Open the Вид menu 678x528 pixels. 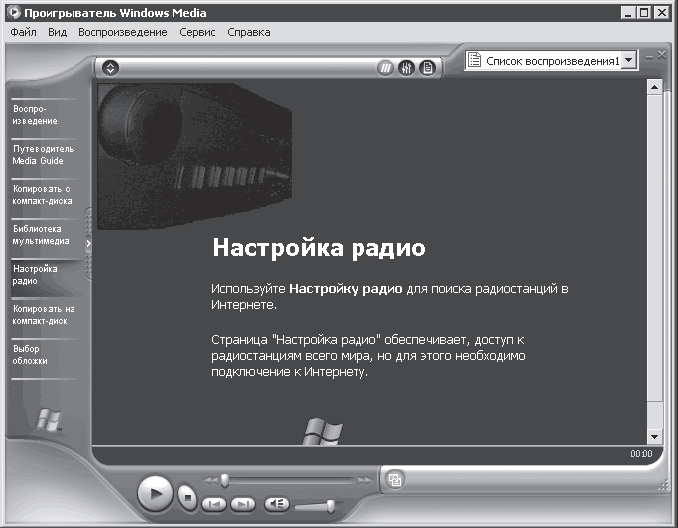point(58,32)
